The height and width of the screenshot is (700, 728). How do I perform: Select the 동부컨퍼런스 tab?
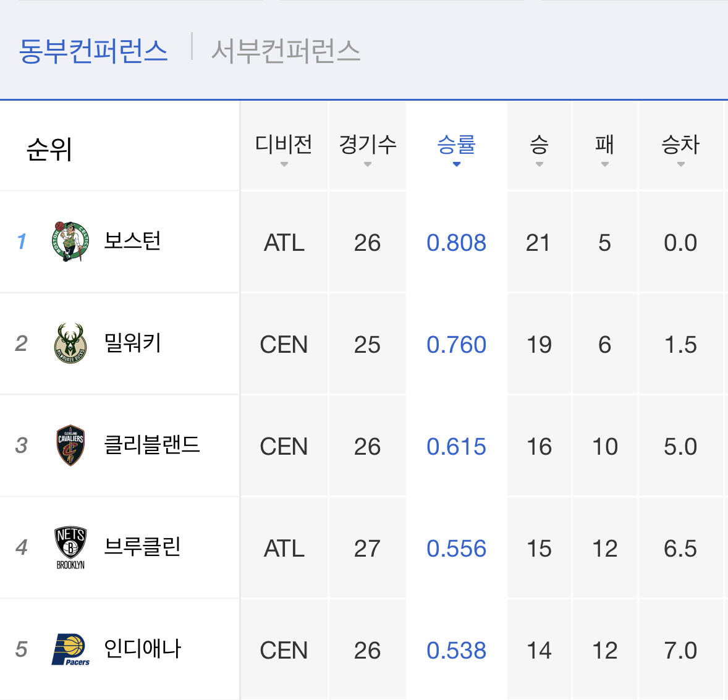[93, 51]
